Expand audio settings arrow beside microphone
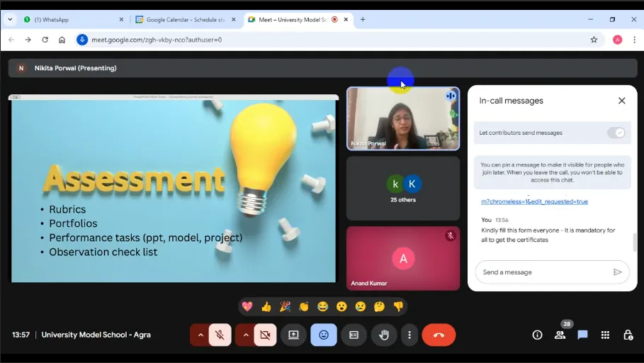The height and width of the screenshot is (363, 644). (x=200, y=335)
